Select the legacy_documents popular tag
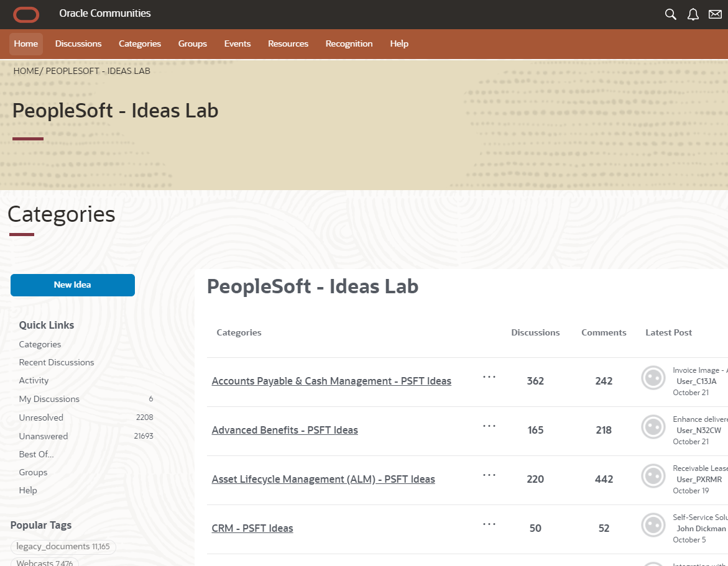The width and height of the screenshot is (728, 566). tap(53, 547)
